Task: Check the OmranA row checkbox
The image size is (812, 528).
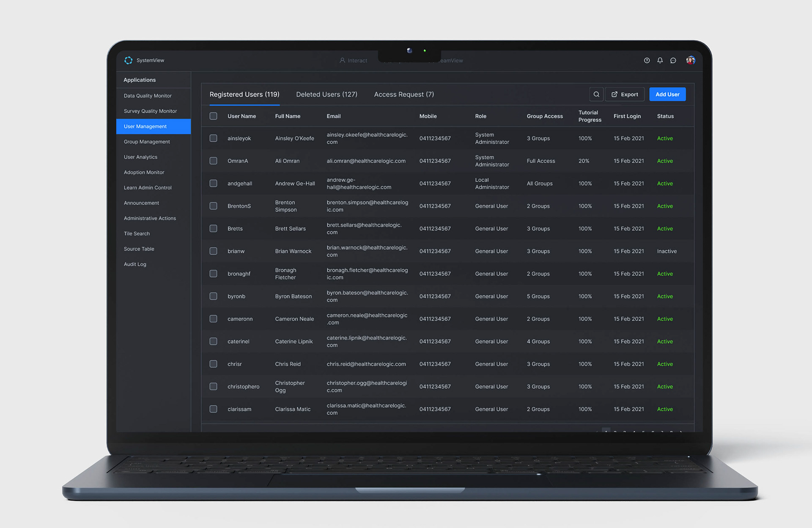Action: pyautogui.click(x=214, y=161)
